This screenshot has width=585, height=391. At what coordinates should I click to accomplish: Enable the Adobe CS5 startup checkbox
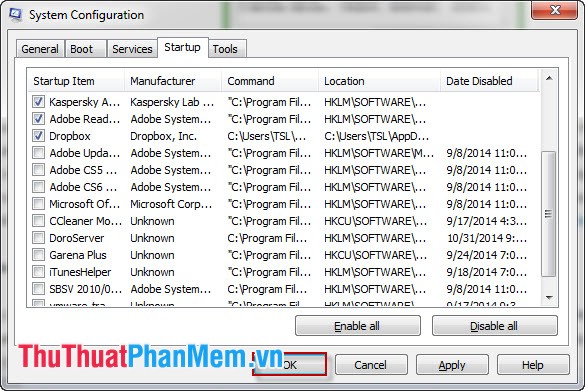click(38, 170)
